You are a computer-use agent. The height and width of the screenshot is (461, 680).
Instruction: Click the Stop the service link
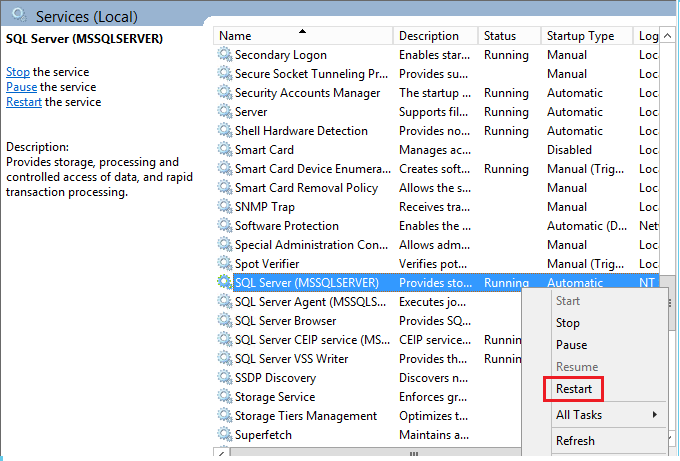coord(18,72)
